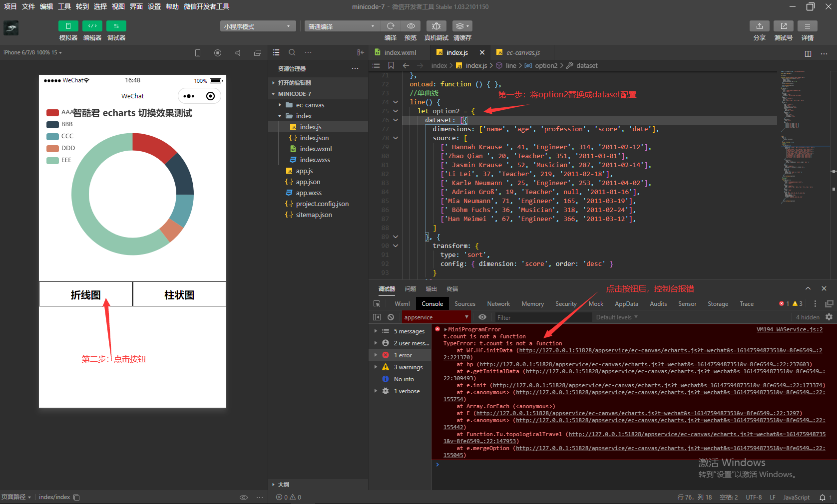Click the notification bell in the status bar
The width and height of the screenshot is (837, 504).
pos(823,497)
